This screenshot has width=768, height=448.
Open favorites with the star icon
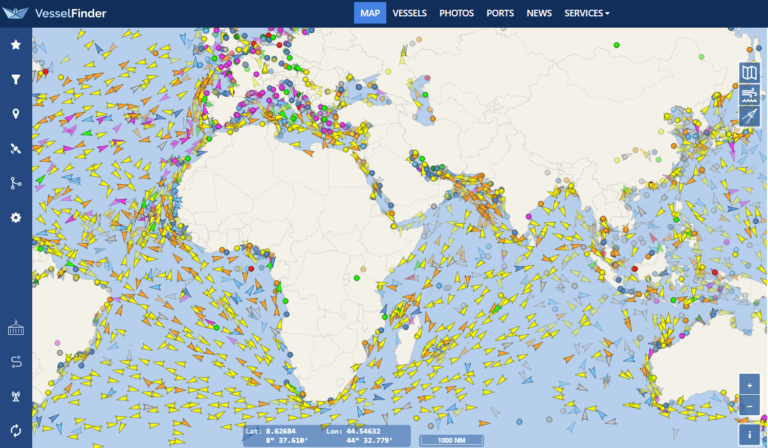click(x=15, y=45)
